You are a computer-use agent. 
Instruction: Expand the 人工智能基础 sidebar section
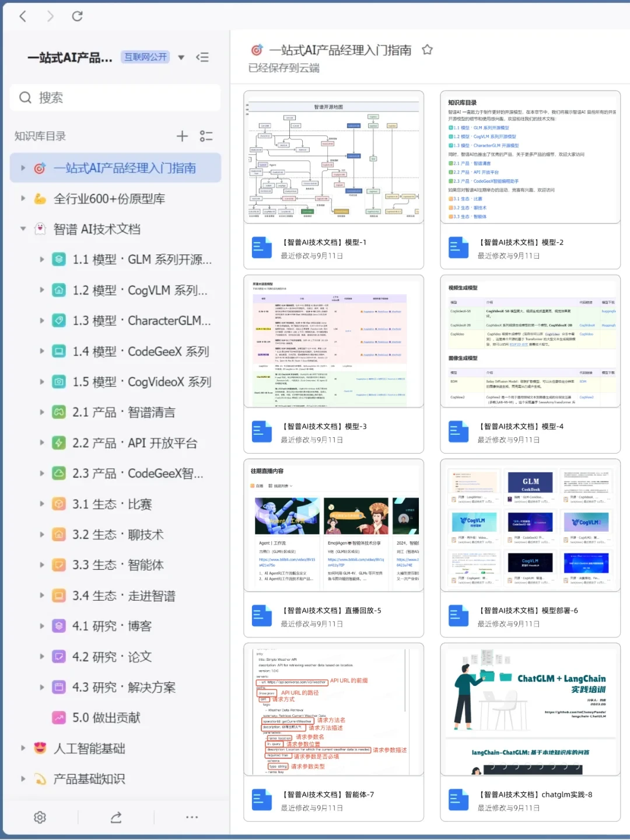click(23, 748)
